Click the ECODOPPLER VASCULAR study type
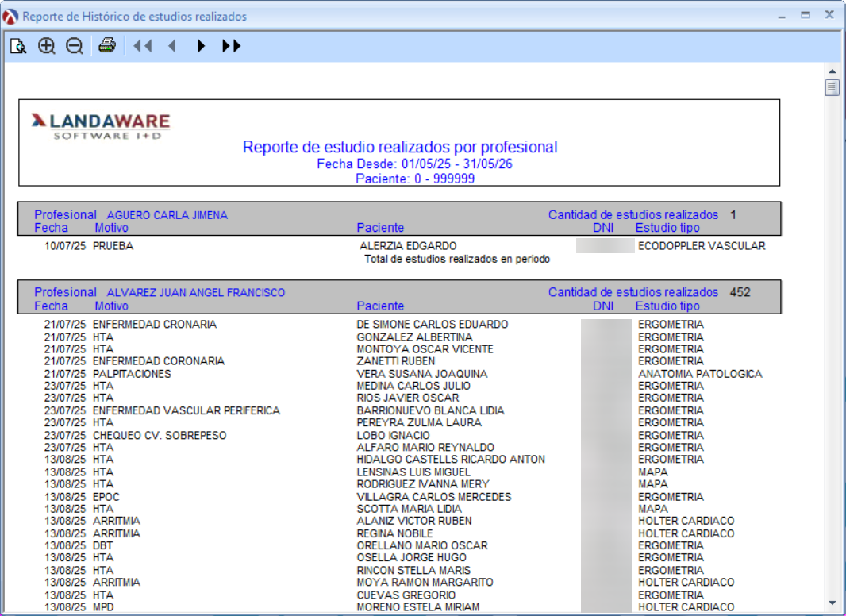The width and height of the screenshot is (846, 616). 702,246
